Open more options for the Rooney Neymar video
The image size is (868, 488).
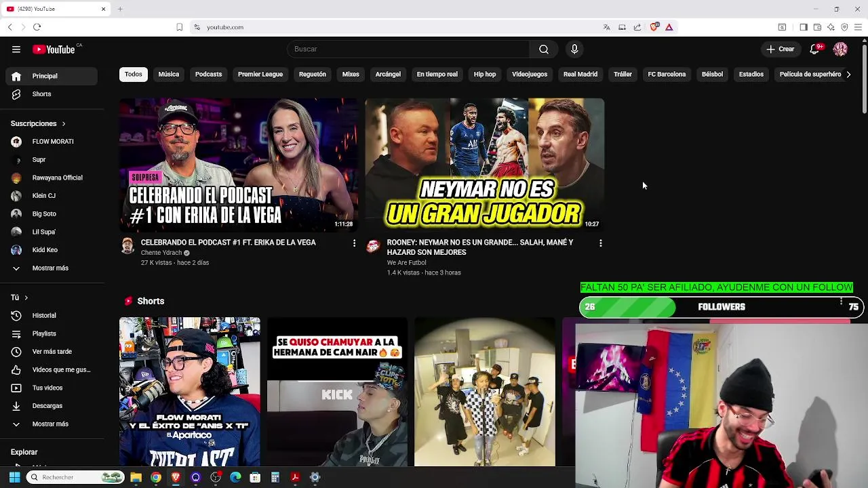tap(600, 243)
